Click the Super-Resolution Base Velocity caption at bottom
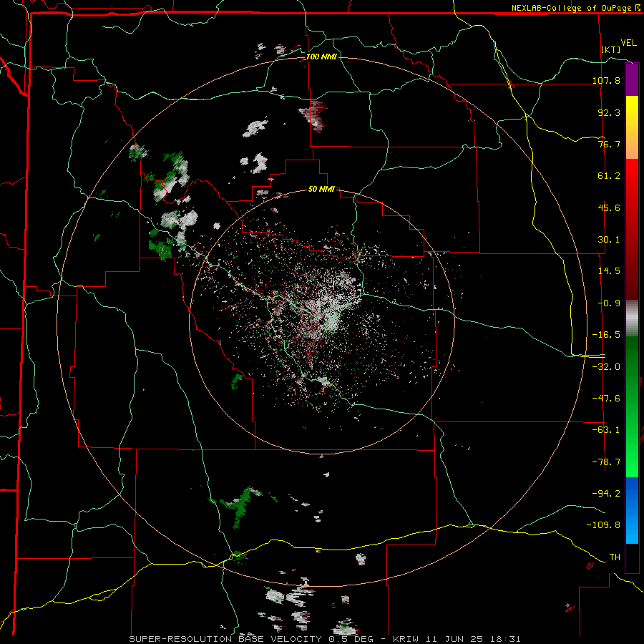This screenshot has height=644, width=644. tap(325, 639)
